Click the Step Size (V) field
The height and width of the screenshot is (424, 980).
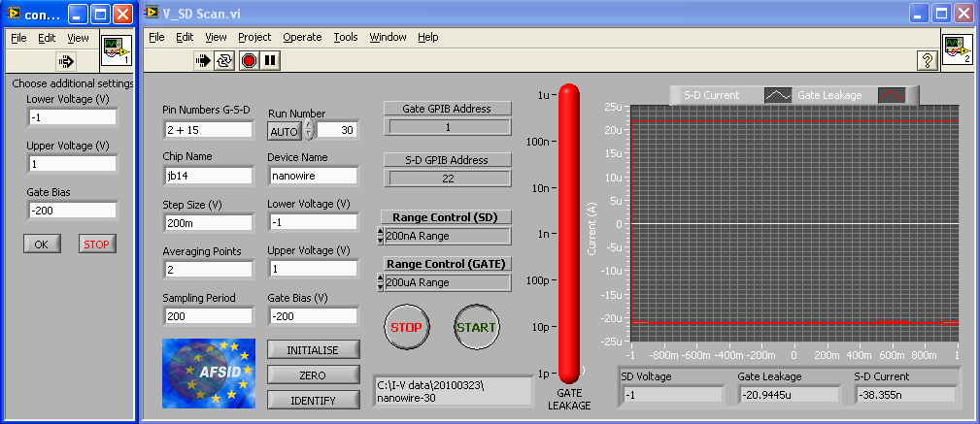[x=208, y=223]
